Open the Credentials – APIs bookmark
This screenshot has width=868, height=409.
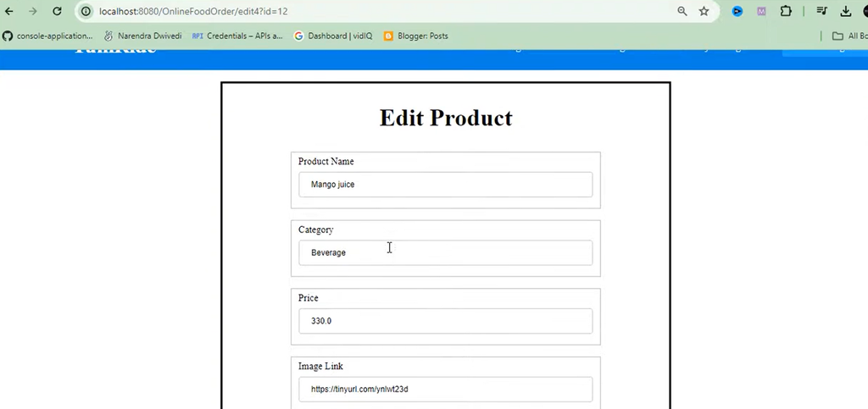click(x=237, y=36)
